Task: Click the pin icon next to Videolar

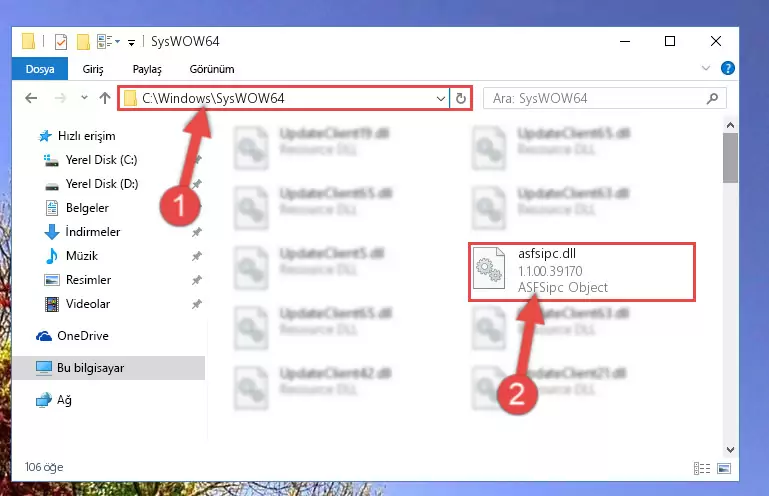Action: click(x=197, y=304)
